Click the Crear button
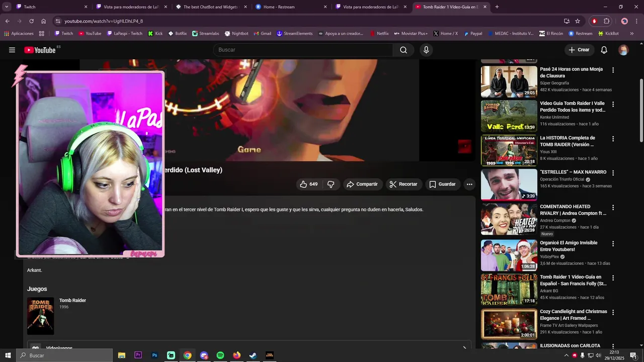 pos(579,50)
